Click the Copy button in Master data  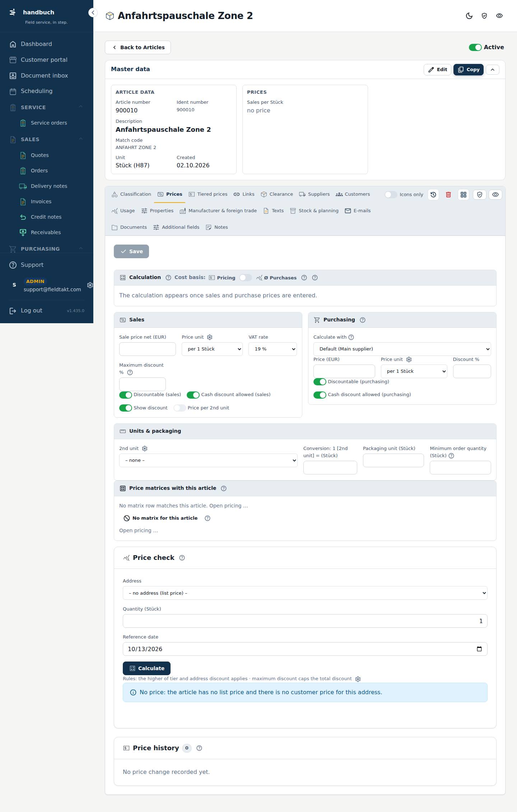click(469, 70)
